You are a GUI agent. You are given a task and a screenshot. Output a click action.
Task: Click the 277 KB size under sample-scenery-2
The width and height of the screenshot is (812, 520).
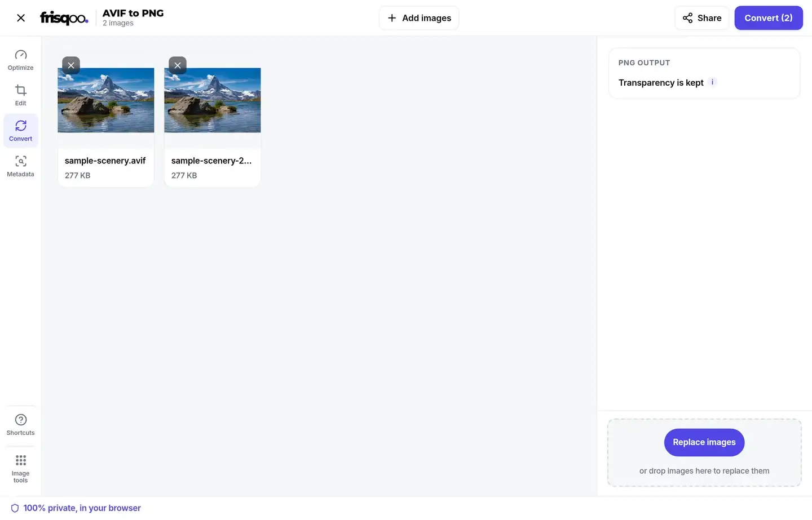point(184,175)
